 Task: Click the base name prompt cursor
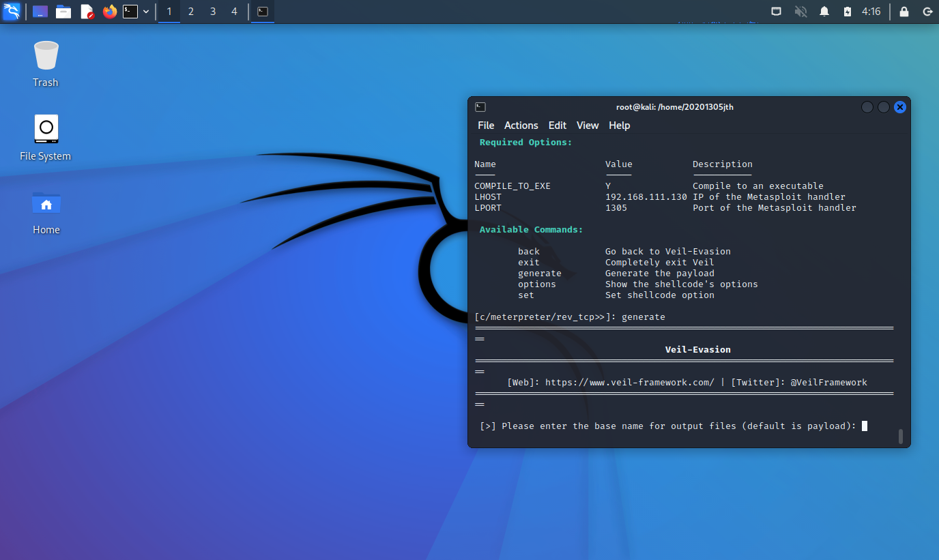pyautogui.click(x=865, y=426)
